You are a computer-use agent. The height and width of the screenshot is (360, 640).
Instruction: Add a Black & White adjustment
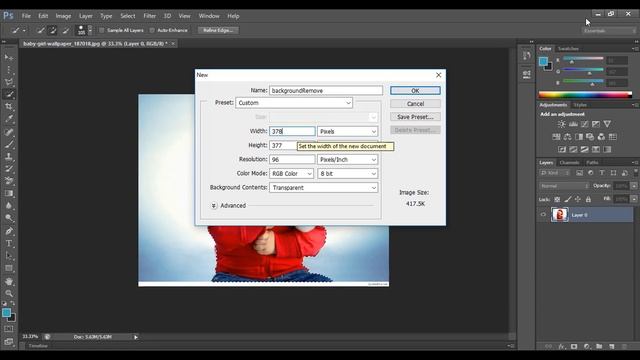[579, 137]
